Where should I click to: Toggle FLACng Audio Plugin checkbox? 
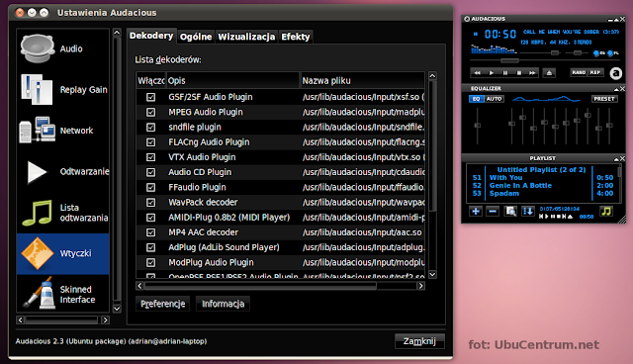coord(151,142)
